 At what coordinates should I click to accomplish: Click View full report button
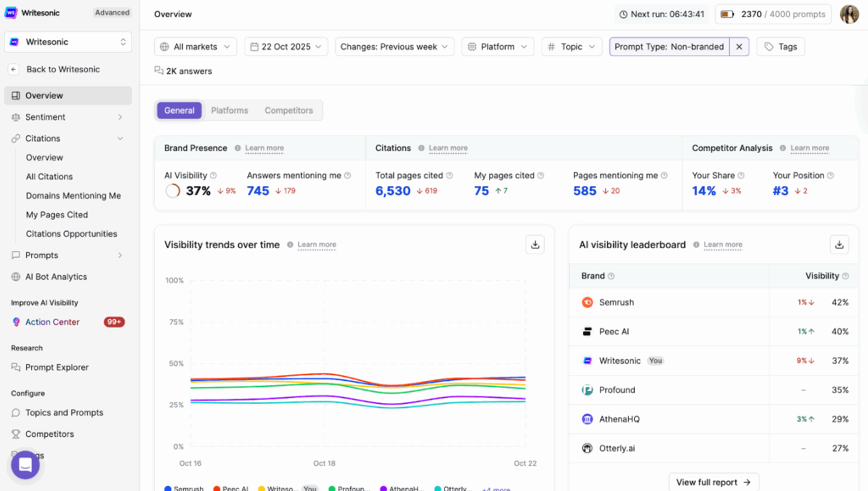coord(713,482)
